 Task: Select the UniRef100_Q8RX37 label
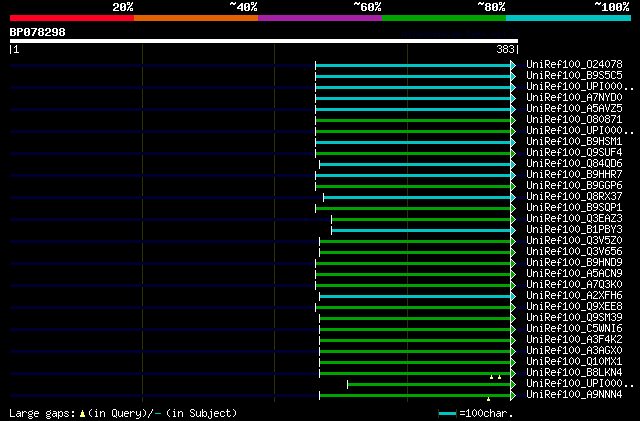pos(574,197)
